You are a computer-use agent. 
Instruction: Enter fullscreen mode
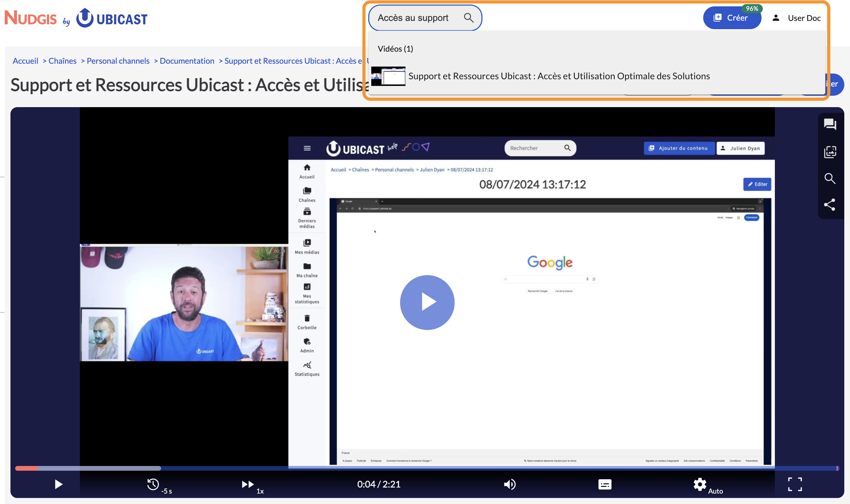[x=795, y=484]
